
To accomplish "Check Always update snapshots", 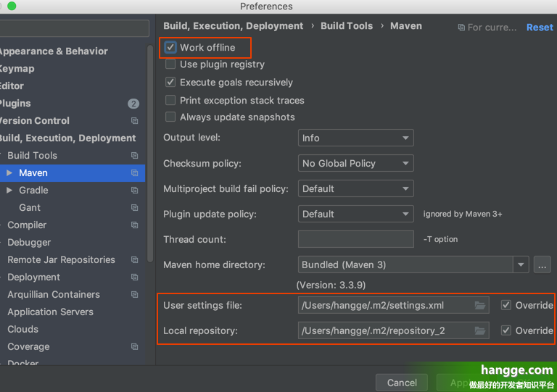I will (170, 117).
